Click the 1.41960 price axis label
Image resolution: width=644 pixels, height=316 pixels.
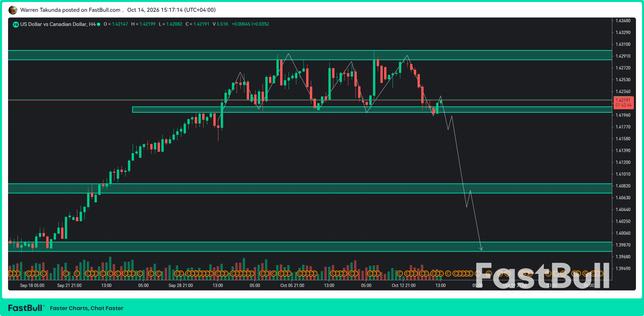(x=623, y=115)
